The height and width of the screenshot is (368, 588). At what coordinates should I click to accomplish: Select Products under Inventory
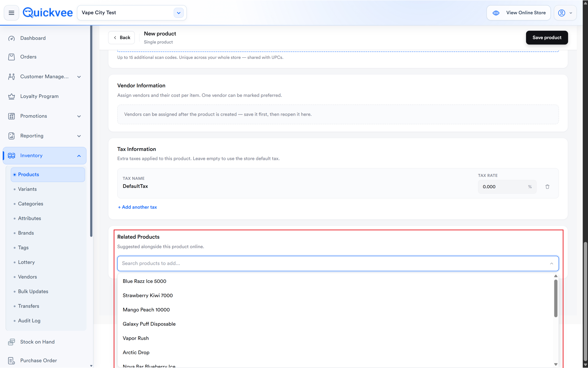click(x=48, y=175)
